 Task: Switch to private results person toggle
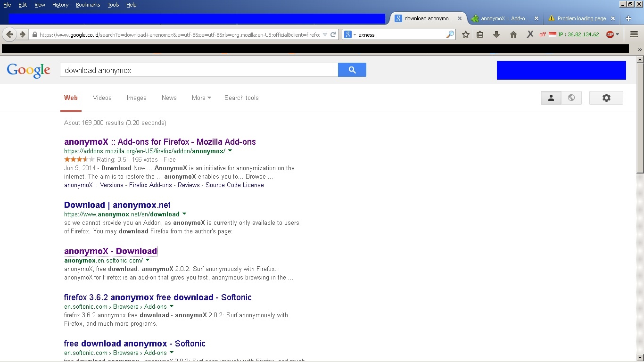click(551, 98)
